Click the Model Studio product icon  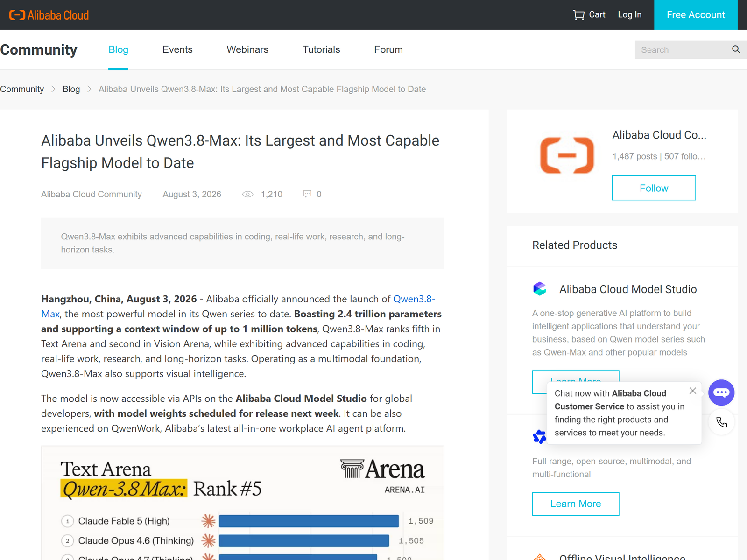[540, 289]
